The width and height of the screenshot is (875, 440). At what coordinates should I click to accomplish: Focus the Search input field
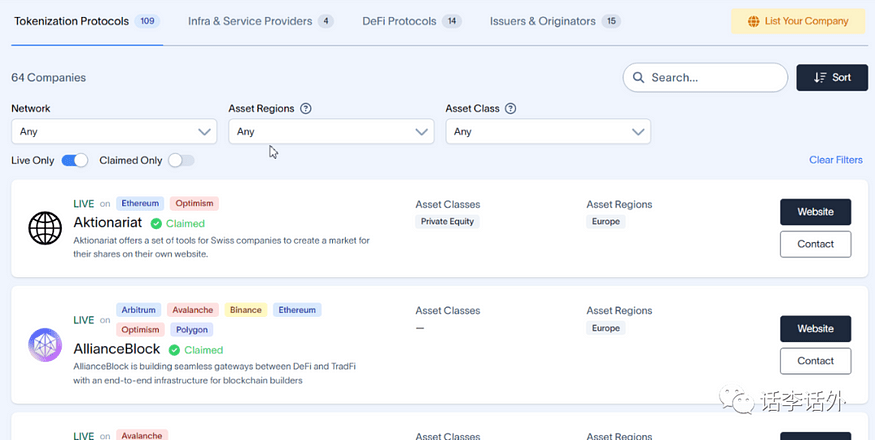705,78
